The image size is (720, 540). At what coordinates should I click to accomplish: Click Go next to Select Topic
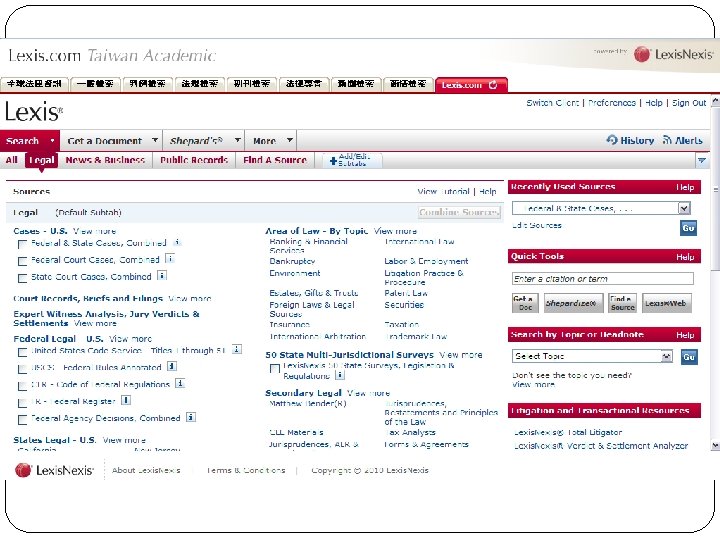[689, 357]
